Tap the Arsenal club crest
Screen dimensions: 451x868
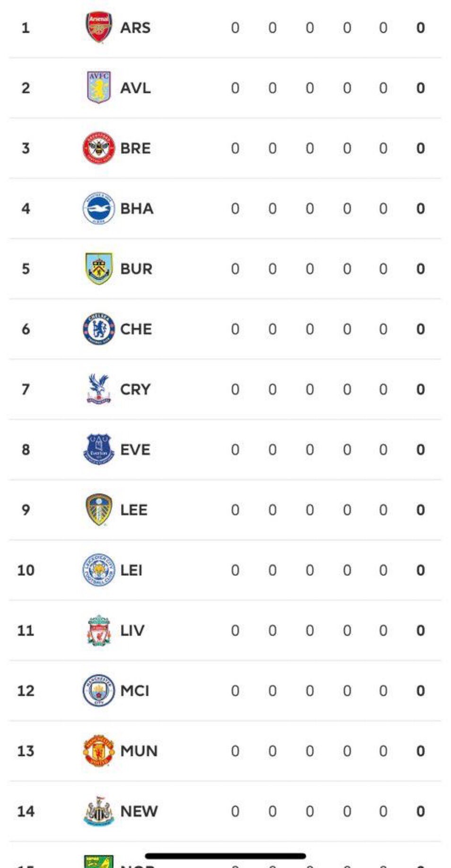98,27
